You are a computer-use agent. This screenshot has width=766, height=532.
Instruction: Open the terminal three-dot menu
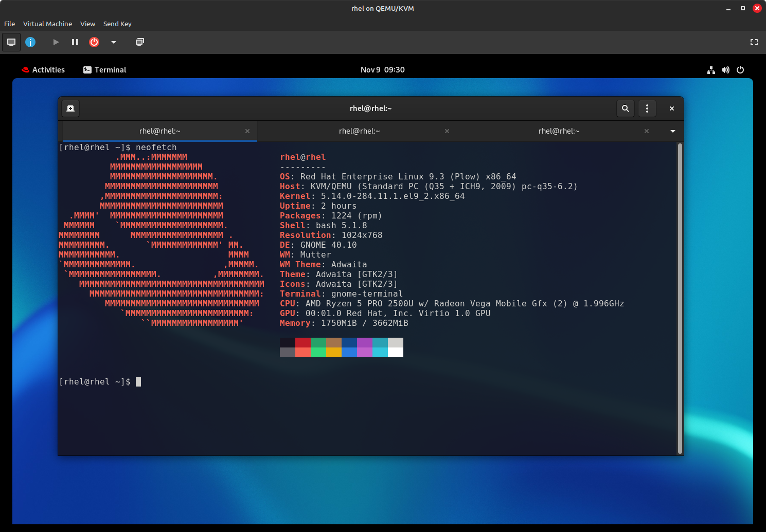(647, 108)
